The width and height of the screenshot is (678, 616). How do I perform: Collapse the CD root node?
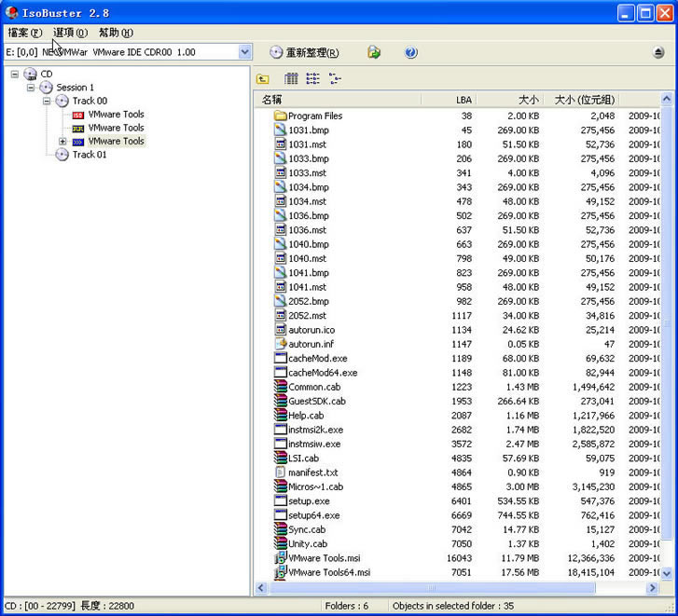tap(15, 74)
